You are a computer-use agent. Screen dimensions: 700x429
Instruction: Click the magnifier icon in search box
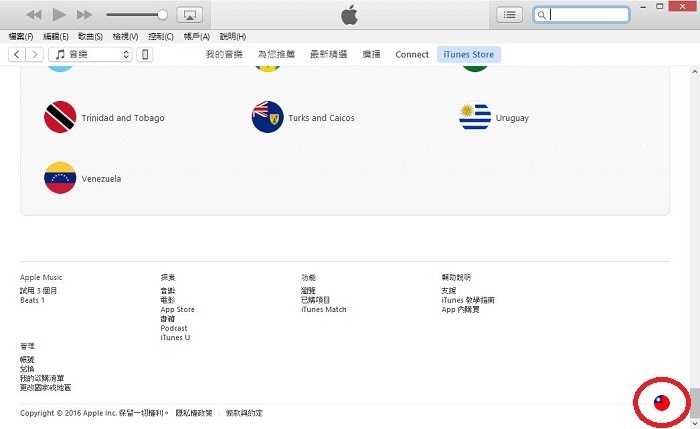point(542,15)
